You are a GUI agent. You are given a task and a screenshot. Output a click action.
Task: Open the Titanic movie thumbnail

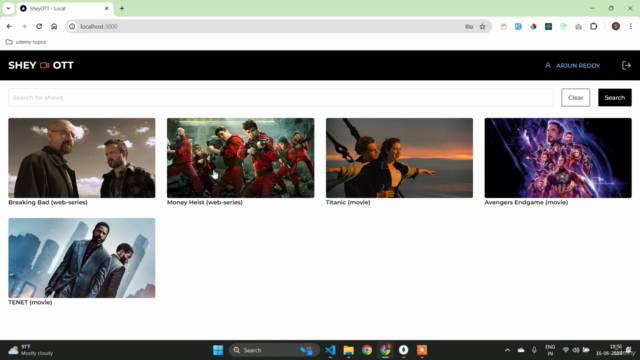(399, 158)
